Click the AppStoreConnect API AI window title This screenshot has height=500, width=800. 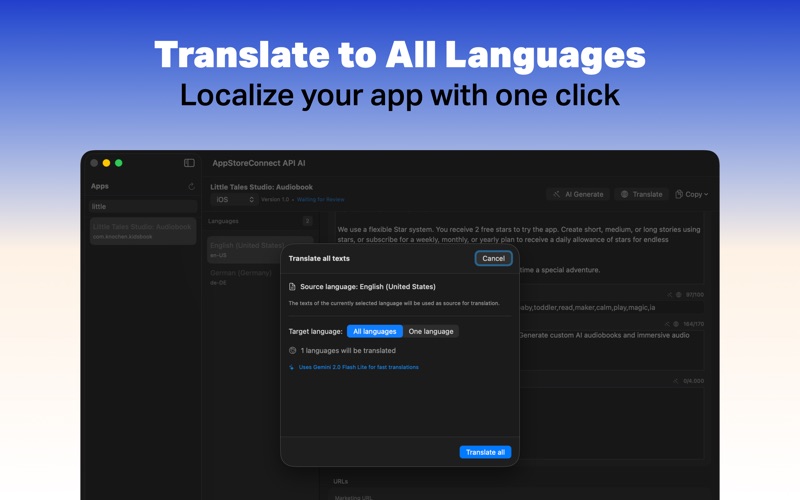259,163
